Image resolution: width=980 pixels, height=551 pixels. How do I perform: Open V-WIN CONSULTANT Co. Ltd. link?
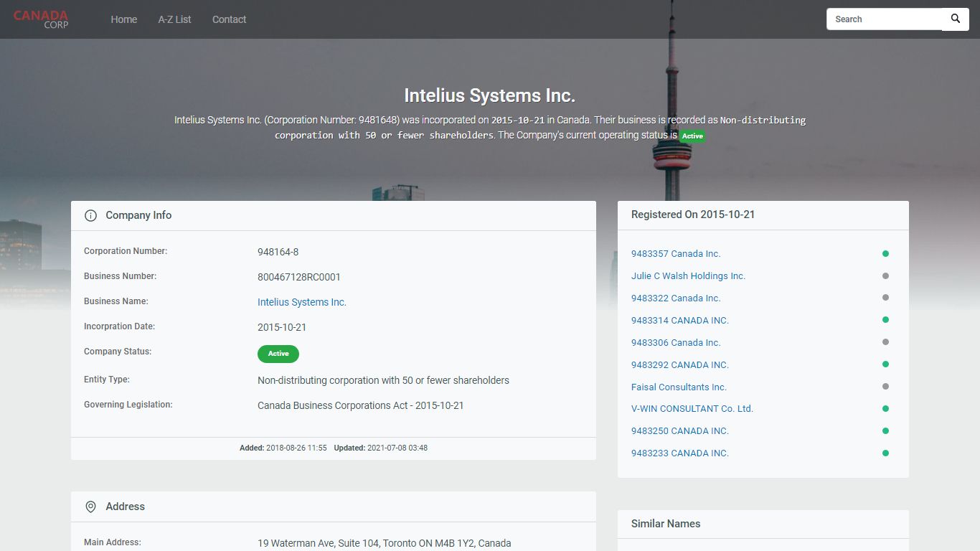pyautogui.click(x=692, y=408)
